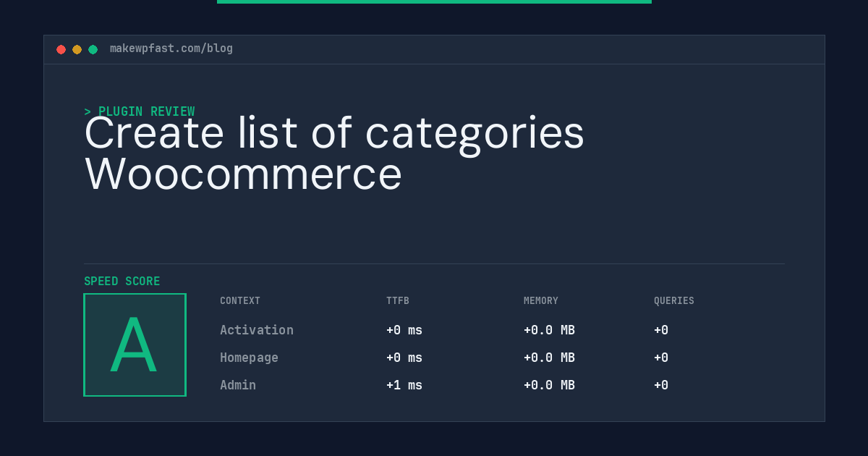Click the grade A score box

[x=135, y=345]
